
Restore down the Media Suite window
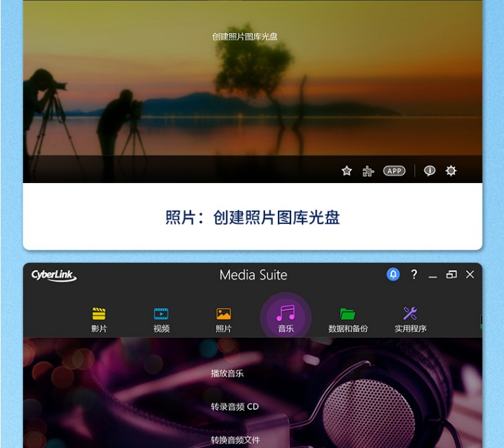pos(451,274)
